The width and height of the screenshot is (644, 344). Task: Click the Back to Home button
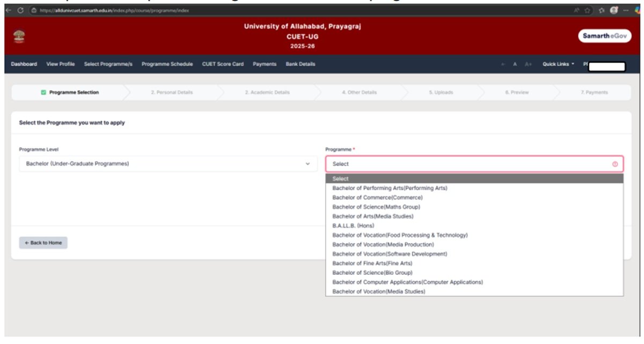coord(43,243)
